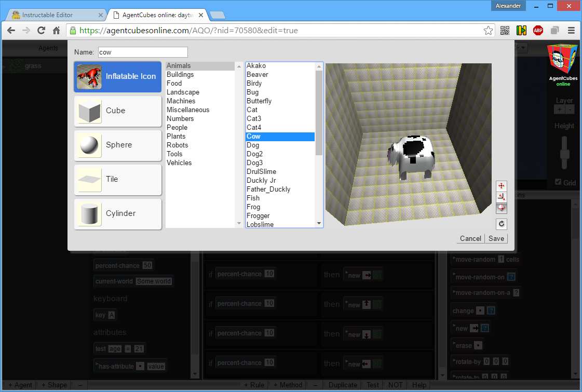The image size is (582, 392).
Task: Open the Adblock Plus extension icon
Action: [538, 31]
